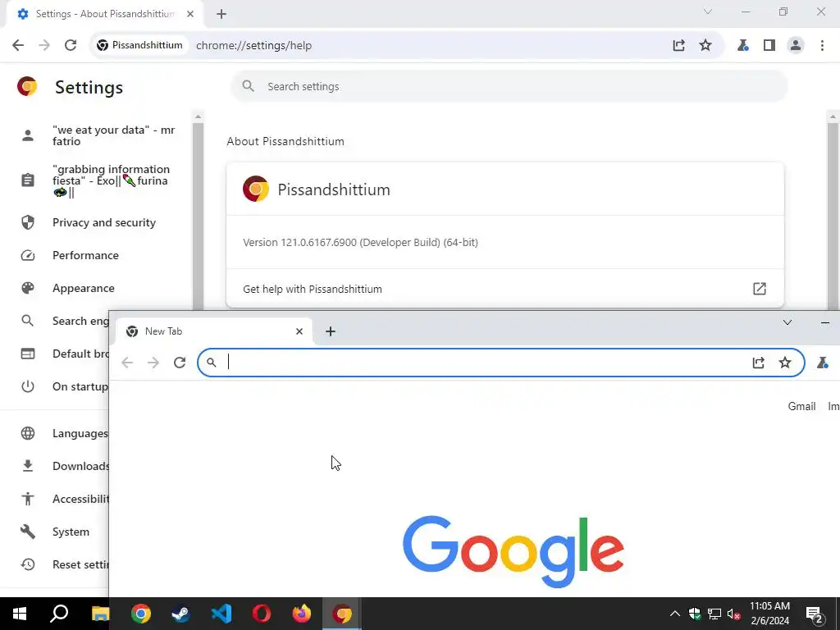The image size is (840, 630).
Task: Click the New Tab address bar
Action: [501, 363]
